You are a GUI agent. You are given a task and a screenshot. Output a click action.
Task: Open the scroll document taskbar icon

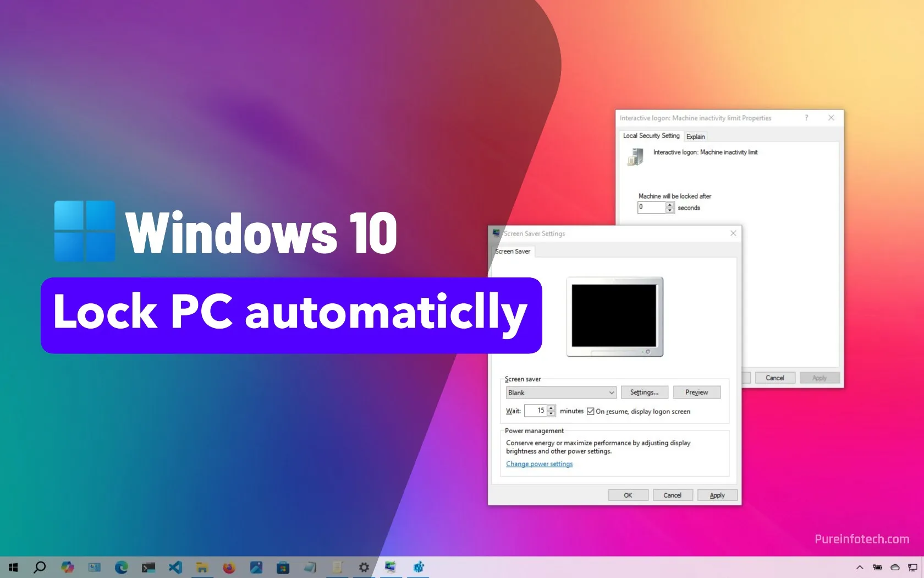pyautogui.click(x=337, y=567)
